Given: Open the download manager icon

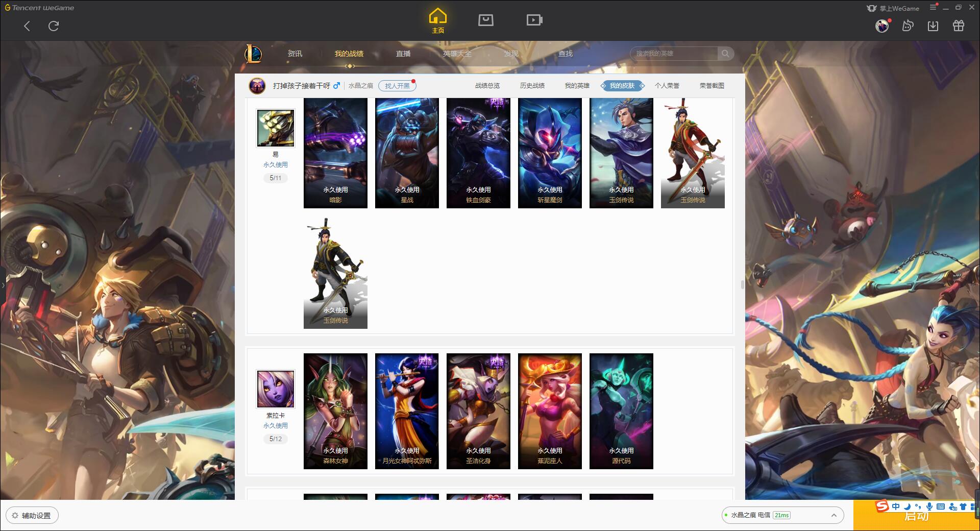Looking at the screenshot, I should 933,26.
